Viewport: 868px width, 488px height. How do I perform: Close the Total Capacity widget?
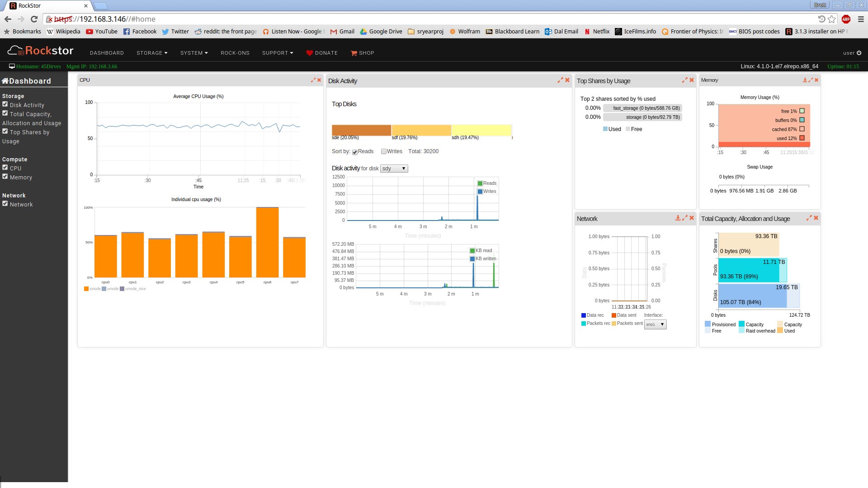click(816, 218)
